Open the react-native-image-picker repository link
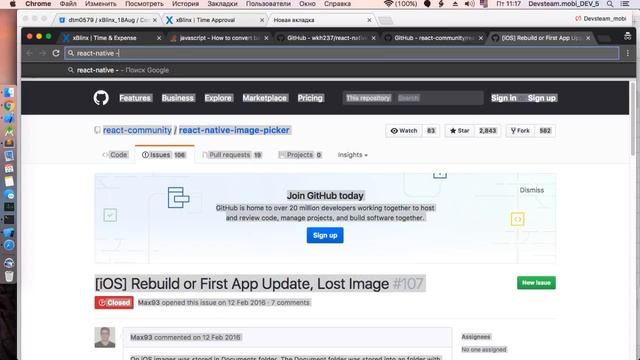This screenshot has height=360, width=640. click(234, 130)
